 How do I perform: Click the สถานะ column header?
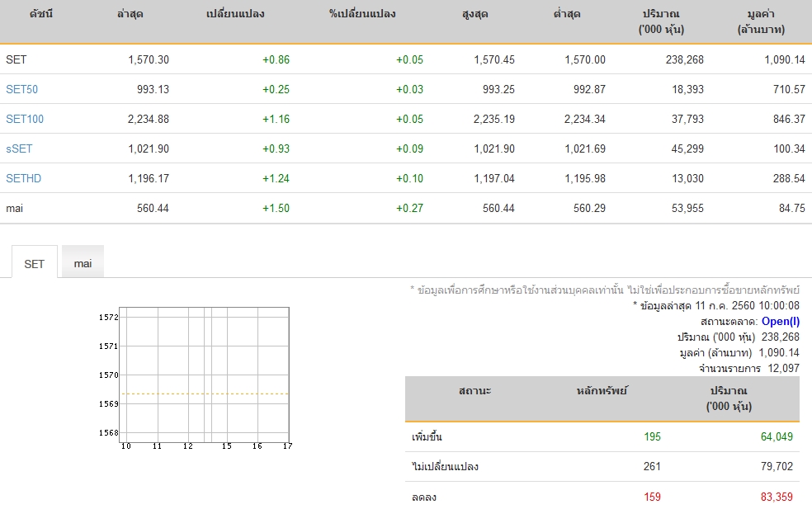point(474,391)
